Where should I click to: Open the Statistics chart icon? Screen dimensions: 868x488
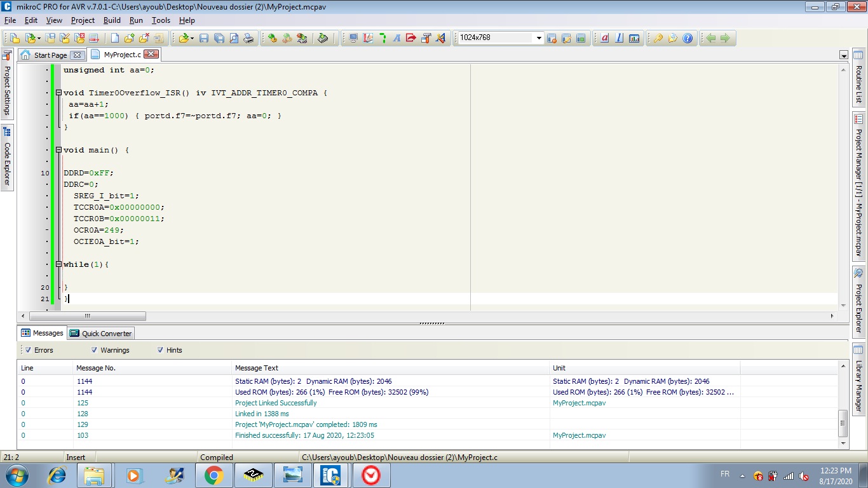click(x=634, y=38)
